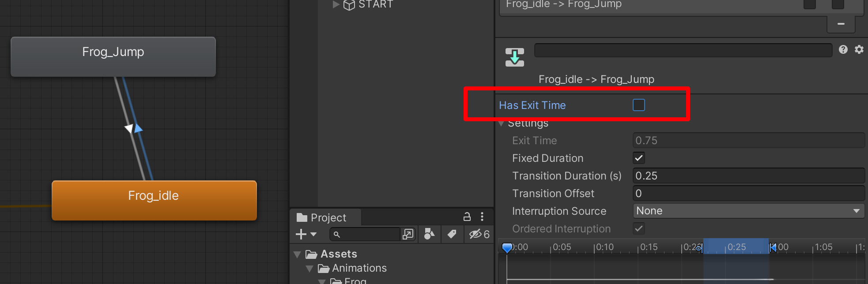Click search by label tag icon
This screenshot has height=284, width=868.
tap(452, 234)
